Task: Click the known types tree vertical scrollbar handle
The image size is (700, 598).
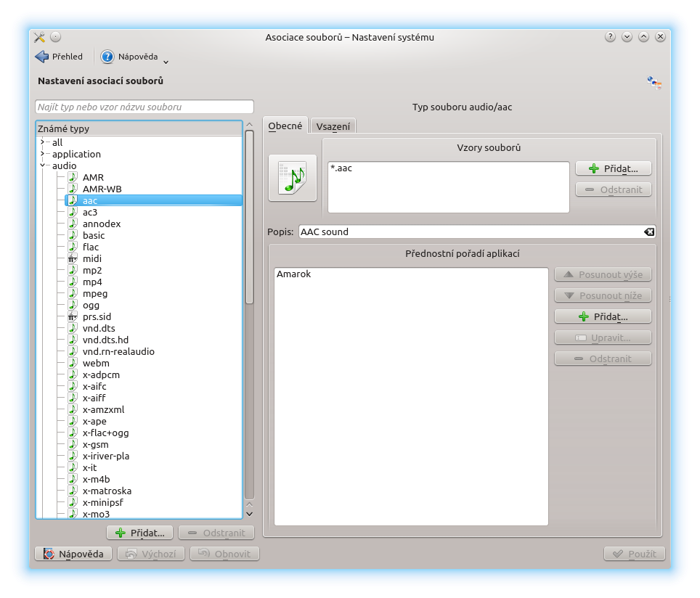Action: click(x=249, y=217)
